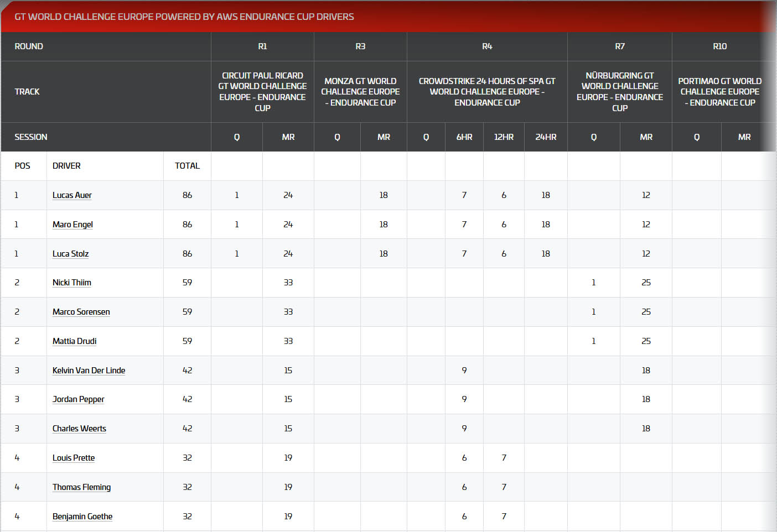The image size is (777, 532).
Task: Click the SESSION row label
Action: pyautogui.click(x=31, y=137)
